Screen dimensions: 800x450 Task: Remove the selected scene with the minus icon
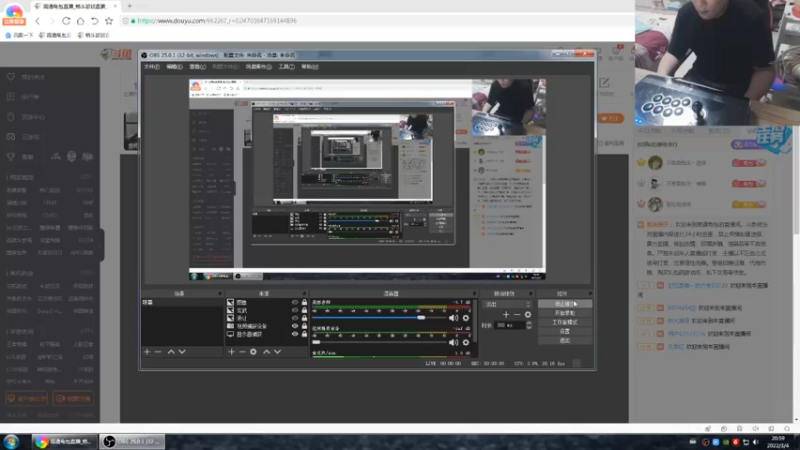tap(158, 352)
